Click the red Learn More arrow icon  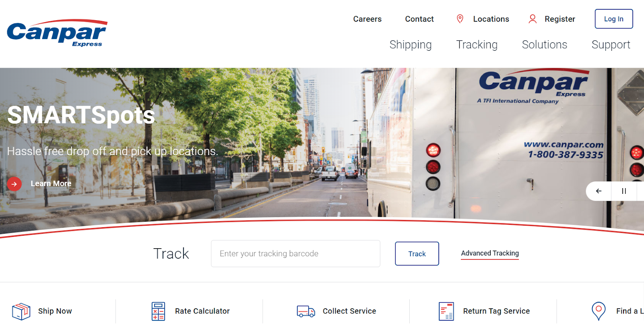[x=14, y=184]
